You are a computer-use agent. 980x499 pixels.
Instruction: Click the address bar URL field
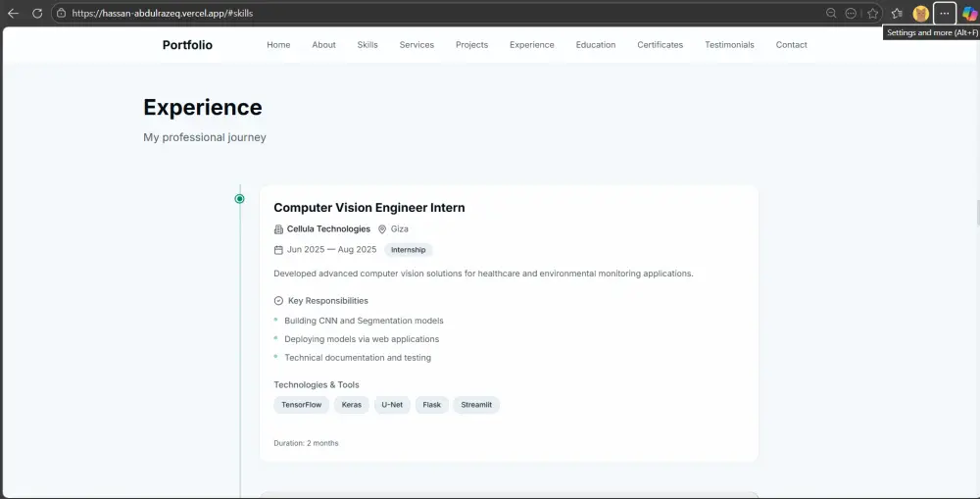[392, 14]
